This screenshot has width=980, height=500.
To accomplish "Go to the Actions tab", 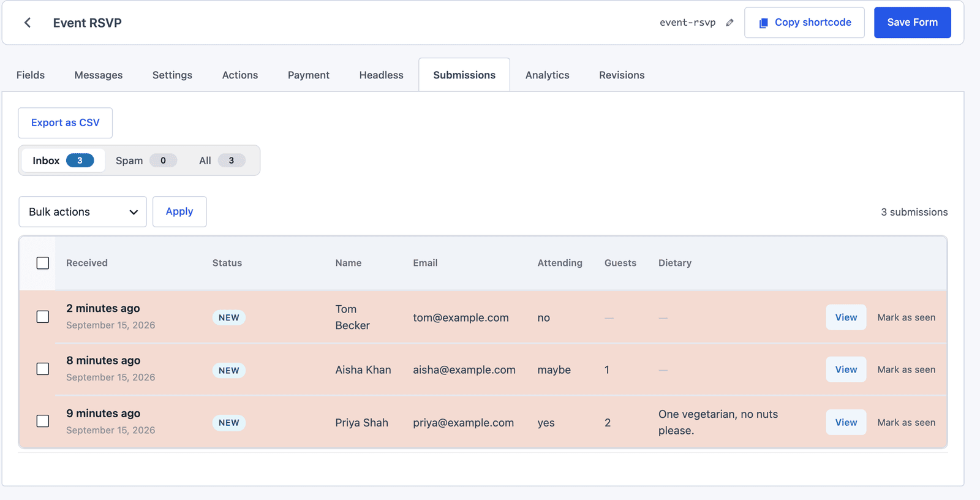I will pyautogui.click(x=240, y=75).
